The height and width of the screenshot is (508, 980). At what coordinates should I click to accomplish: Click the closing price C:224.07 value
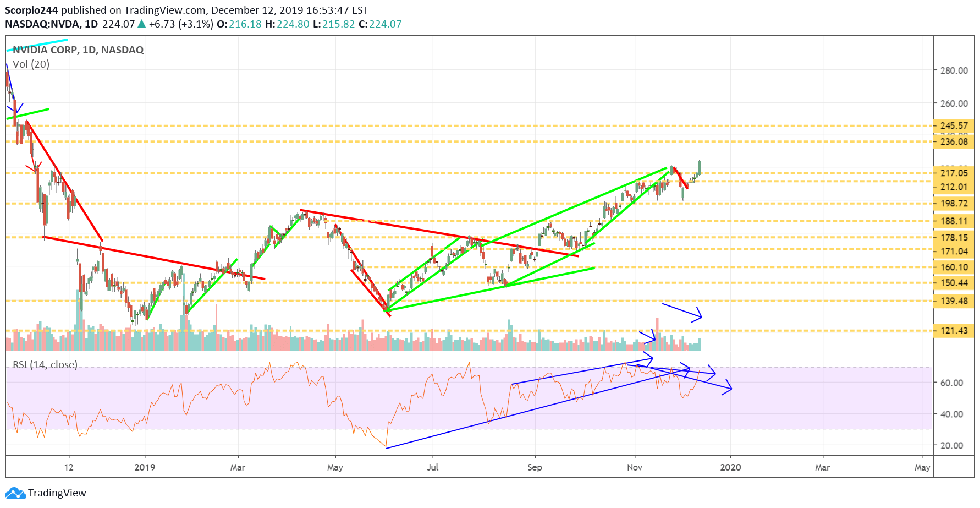point(380,24)
